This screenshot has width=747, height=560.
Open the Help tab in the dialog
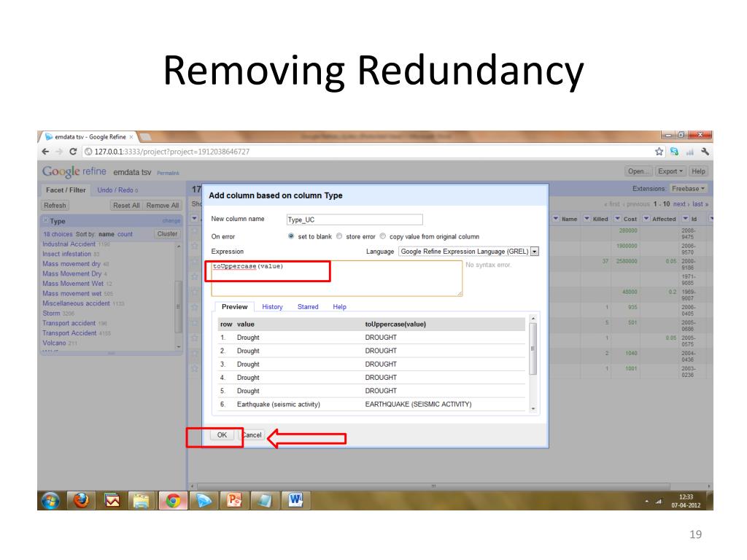coord(339,307)
